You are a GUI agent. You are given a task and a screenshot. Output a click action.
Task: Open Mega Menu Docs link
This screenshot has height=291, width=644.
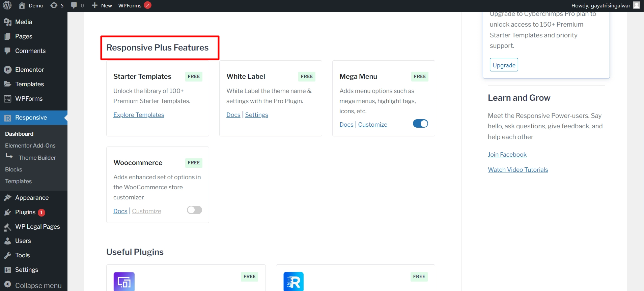pos(346,125)
